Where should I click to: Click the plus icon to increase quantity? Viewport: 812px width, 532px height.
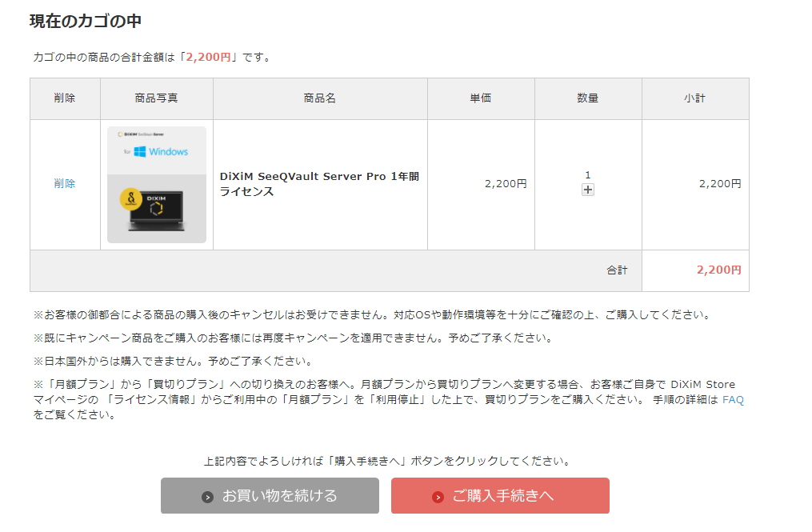click(588, 190)
